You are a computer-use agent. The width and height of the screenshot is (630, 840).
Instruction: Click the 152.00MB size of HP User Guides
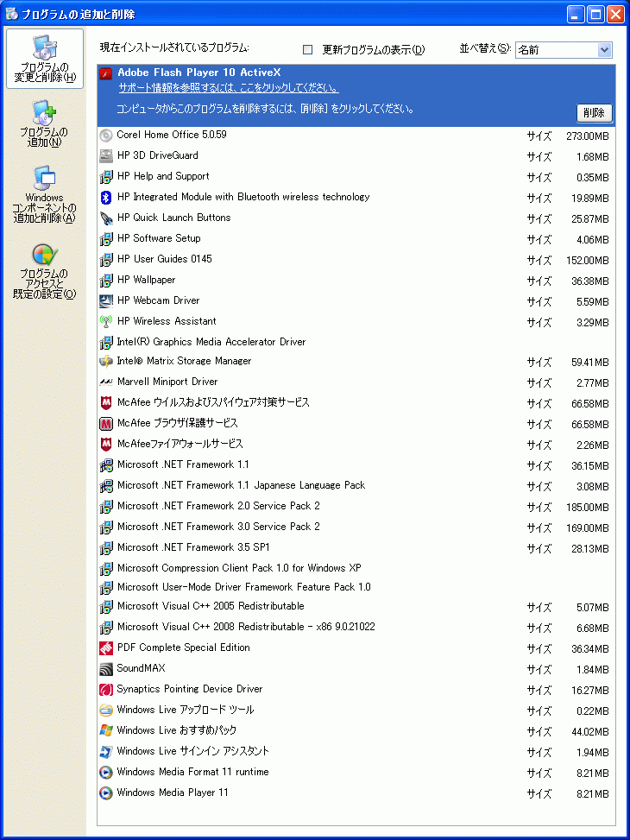pyautogui.click(x=587, y=261)
